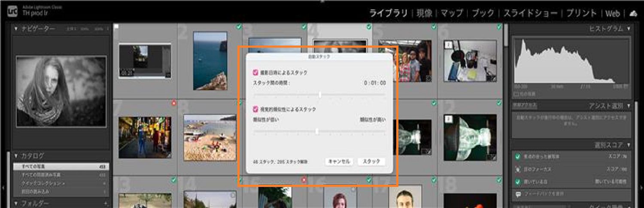Select the kitchen pans photo in cell 6

pyautogui.click(x=470, y=61)
